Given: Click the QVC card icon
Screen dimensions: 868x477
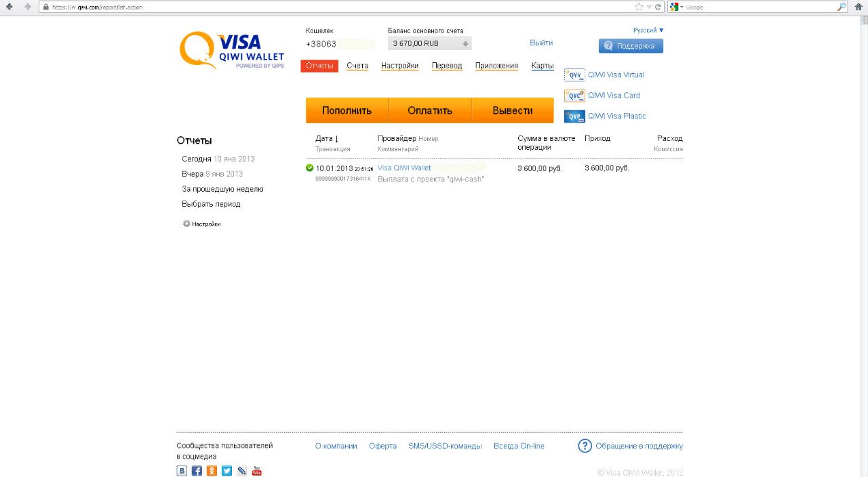Looking at the screenshot, I should pos(574,96).
